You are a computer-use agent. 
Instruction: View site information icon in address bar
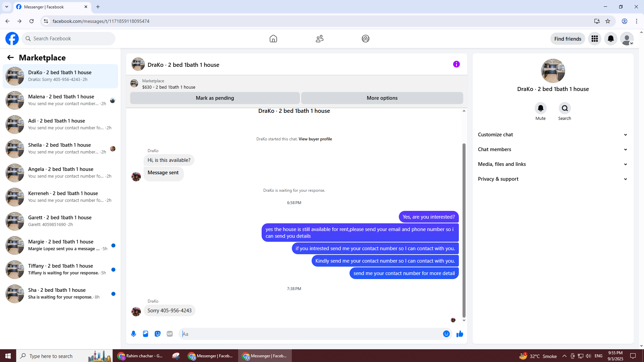[x=46, y=21]
